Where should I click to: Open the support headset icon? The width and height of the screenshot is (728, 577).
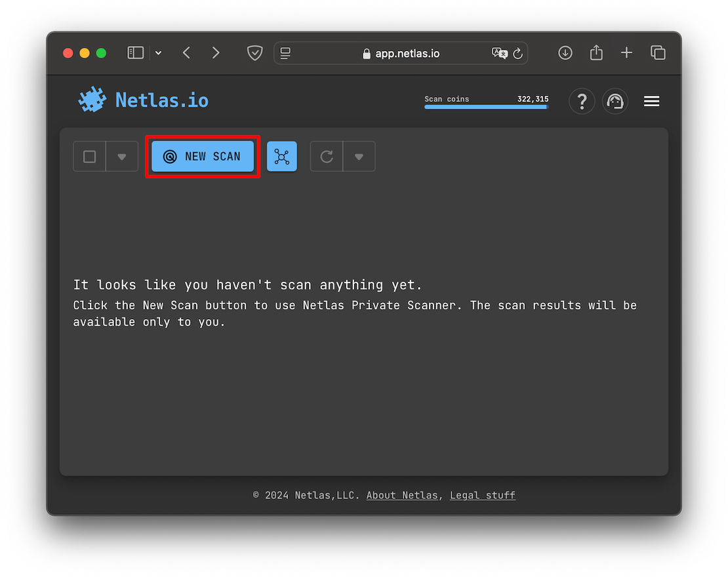coord(615,102)
